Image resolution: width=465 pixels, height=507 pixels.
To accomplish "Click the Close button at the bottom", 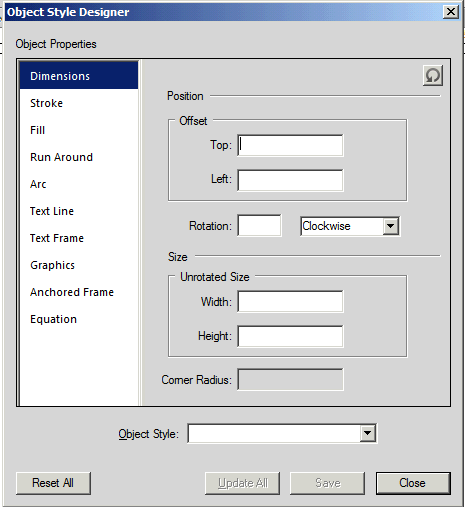I will (413, 483).
